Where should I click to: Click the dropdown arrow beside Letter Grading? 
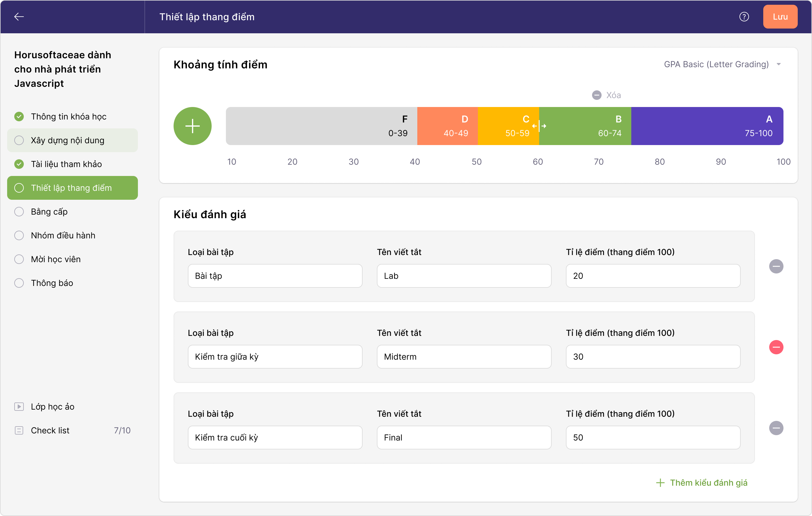pos(779,64)
